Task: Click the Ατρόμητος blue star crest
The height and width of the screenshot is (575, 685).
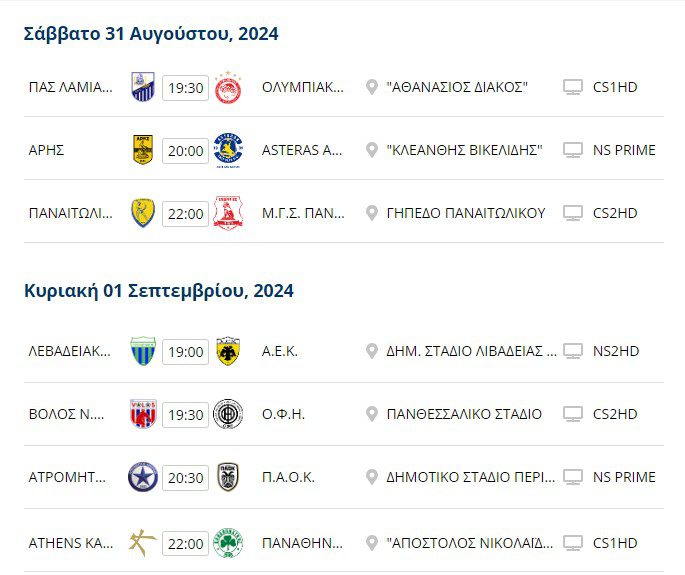Action: 143,477
